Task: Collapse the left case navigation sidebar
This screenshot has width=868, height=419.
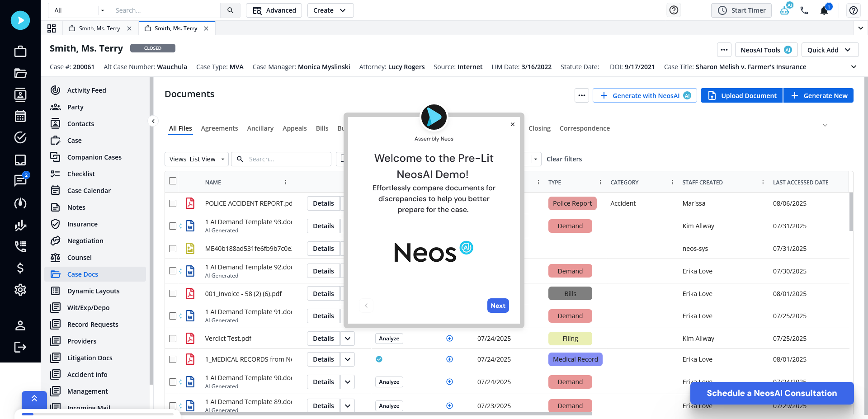Action: point(153,121)
